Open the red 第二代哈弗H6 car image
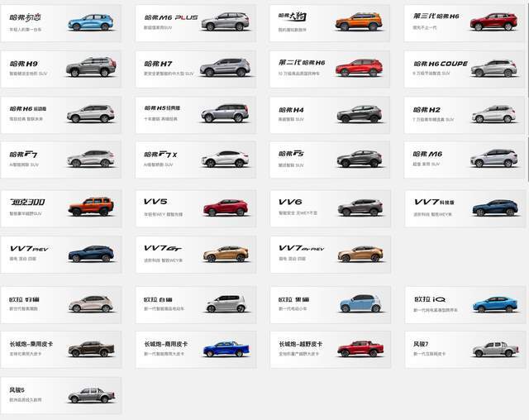 tap(360, 68)
